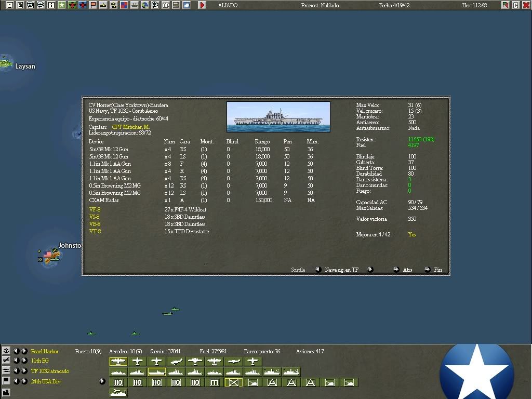Click the CV Hornet ship profile image
This screenshot has width=532, height=399.
click(278, 117)
